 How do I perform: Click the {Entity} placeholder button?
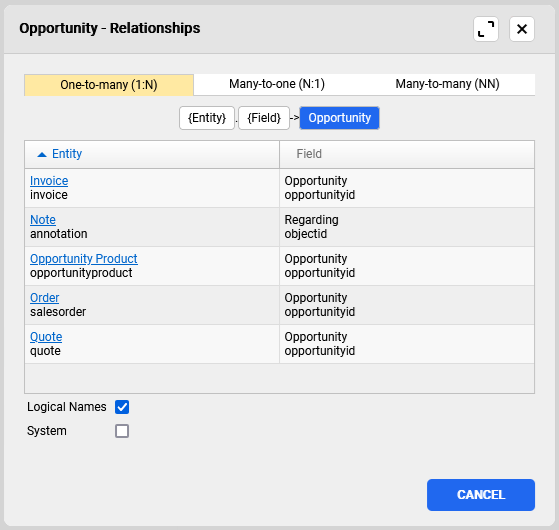(x=207, y=118)
